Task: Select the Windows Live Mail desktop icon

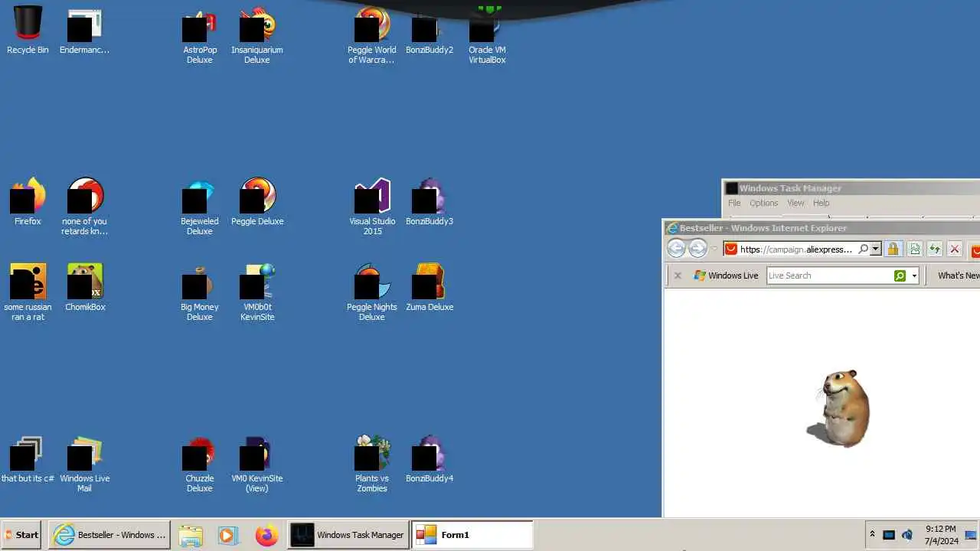Action: pyautogui.click(x=84, y=465)
